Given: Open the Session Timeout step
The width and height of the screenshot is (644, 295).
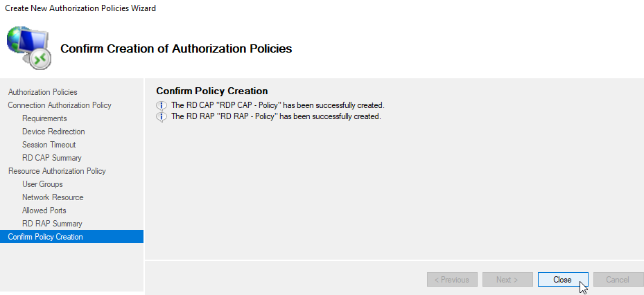Looking at the screenshot, I should [49, 145].
